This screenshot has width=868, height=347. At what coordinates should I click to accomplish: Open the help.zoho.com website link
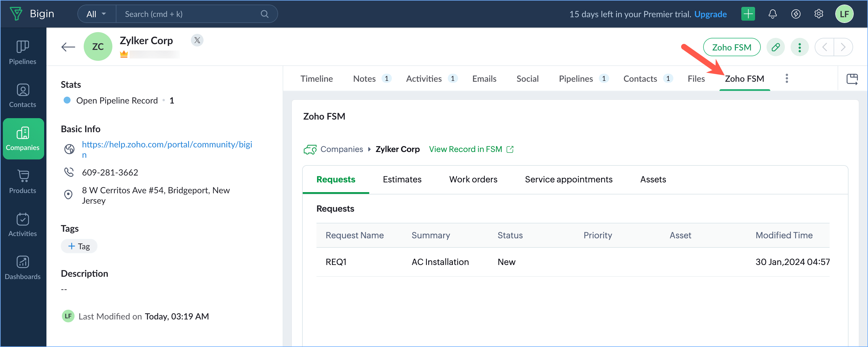[167, 149]
